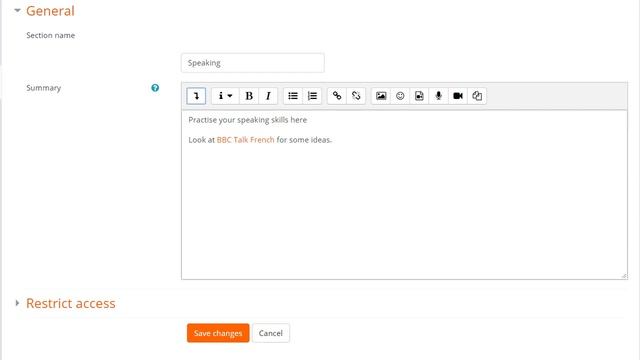This screenshot has height=360, width=640.
Task: Open the paragraph styles dropdown
Action: [x=225, y=96]
